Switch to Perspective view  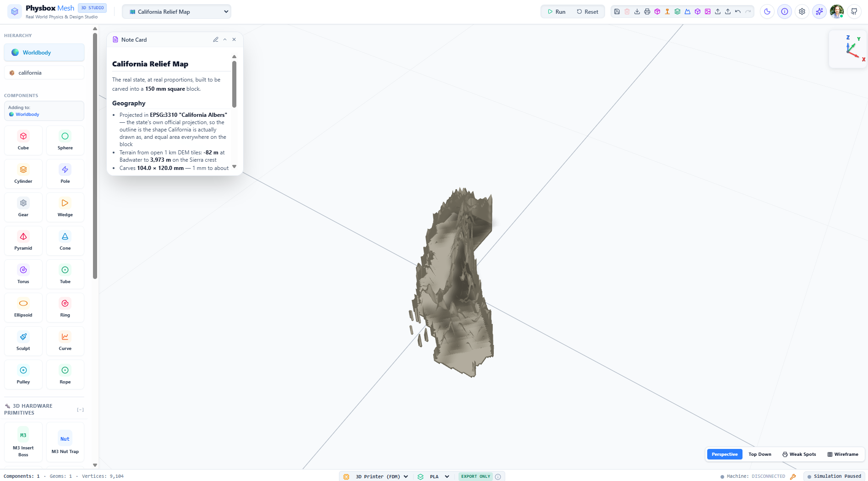725,454
